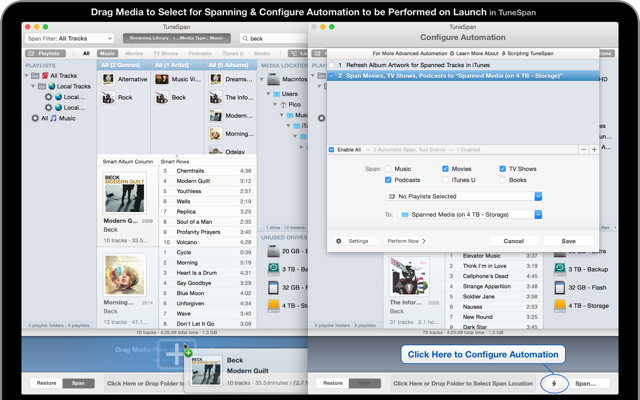Switch to the Podcasts media tab
Viewport: 640px width, 400px height.
point(199,53)
